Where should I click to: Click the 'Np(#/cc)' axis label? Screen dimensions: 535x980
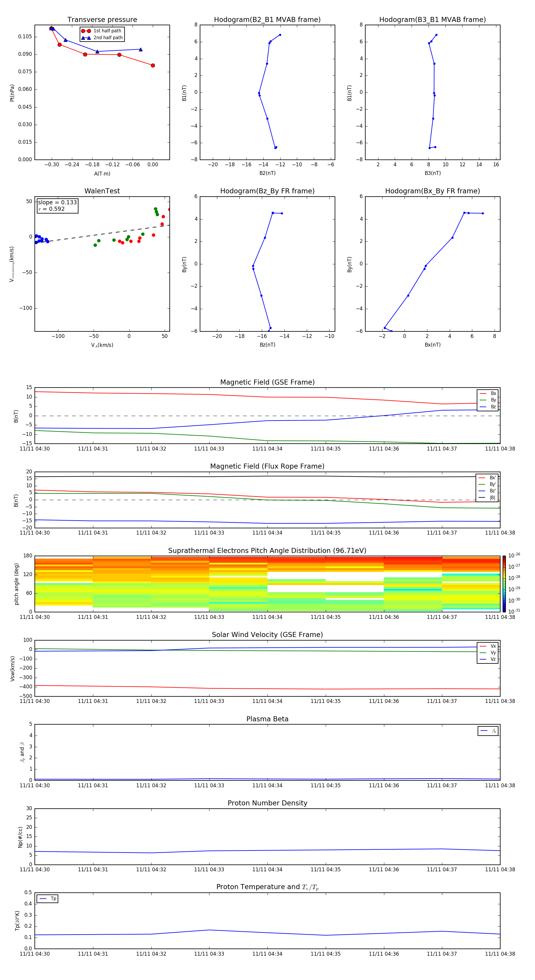(x=20, y=837)
